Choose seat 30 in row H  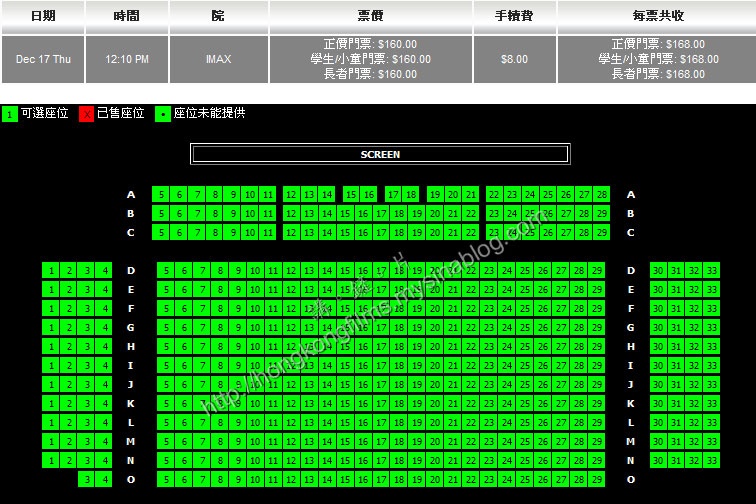pyautogui.click(x=658, y=347)
